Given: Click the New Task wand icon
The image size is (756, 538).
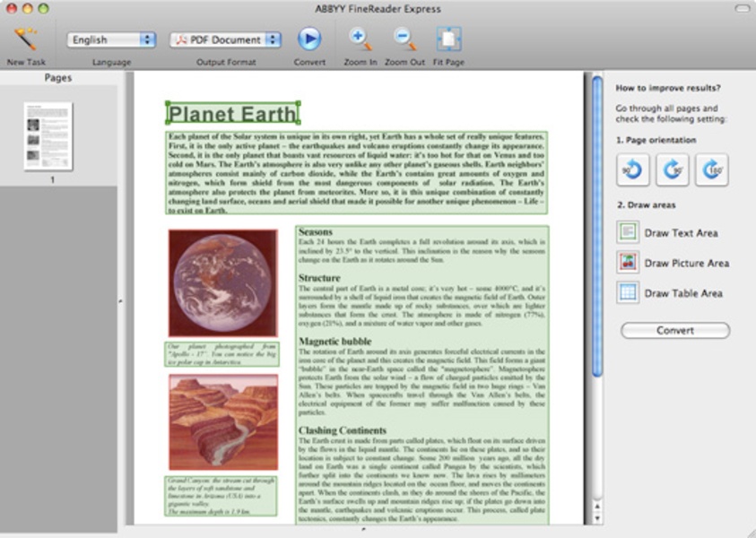Looking at the screenshot, I should pyautogui.click(x=26, y=39).
